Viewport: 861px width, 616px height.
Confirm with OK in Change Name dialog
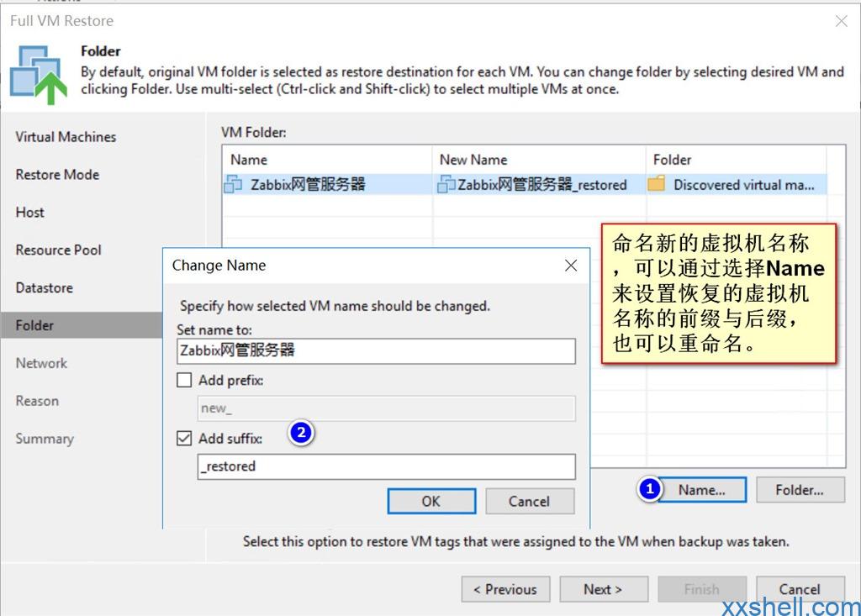point(431,501)
